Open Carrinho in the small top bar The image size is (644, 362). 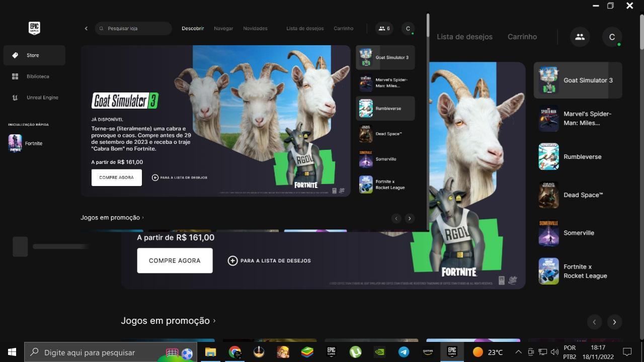coord(344,29)
